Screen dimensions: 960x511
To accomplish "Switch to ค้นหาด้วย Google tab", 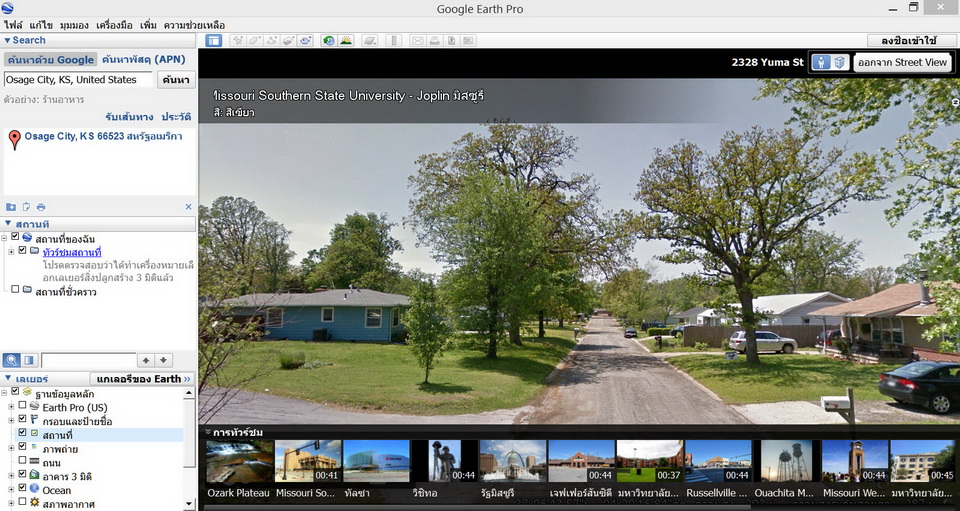I will (x=51, y=60).
